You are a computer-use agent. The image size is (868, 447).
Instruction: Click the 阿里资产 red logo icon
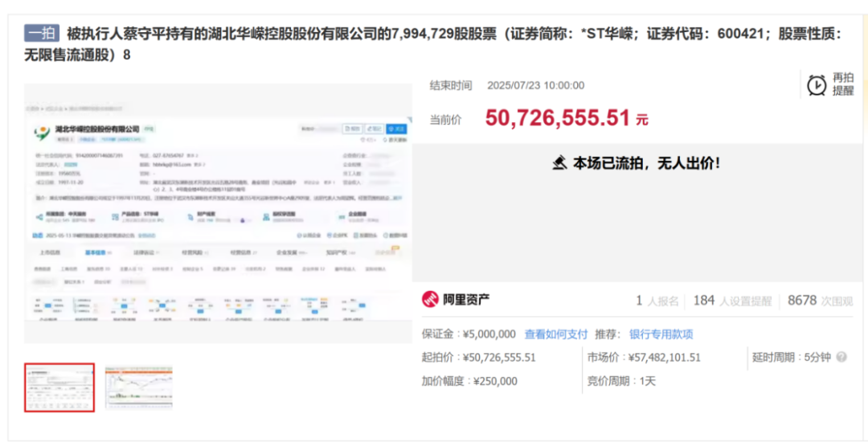coord(430,300)
